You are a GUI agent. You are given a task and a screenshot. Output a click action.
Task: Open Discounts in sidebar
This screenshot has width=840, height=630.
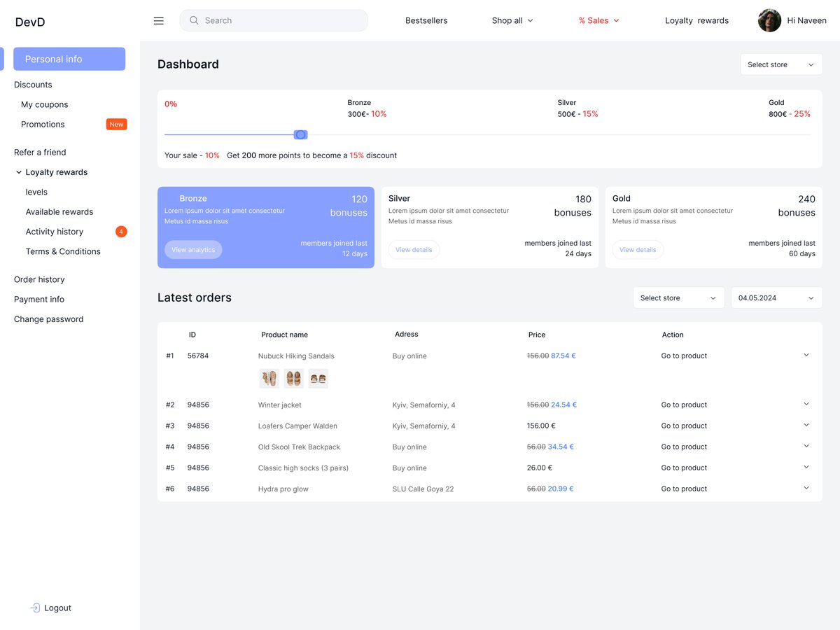(x=33, y=85)
